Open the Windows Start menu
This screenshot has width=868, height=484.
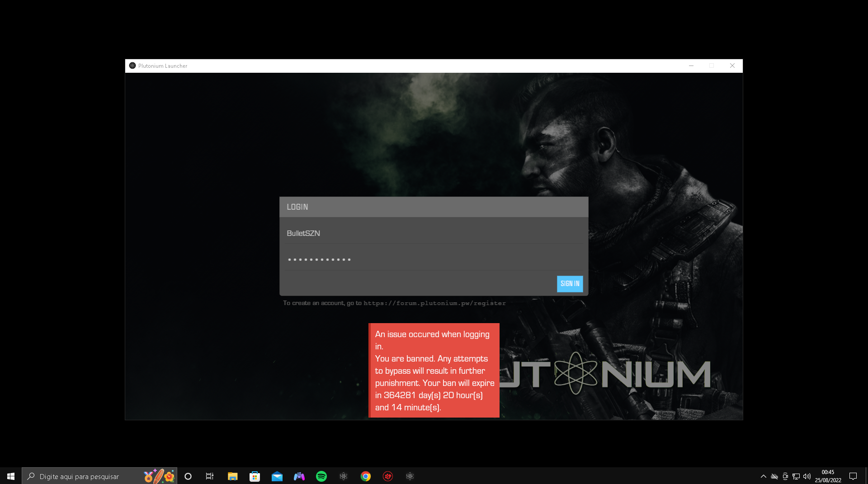pyautogui.click(x=11, y=476)
